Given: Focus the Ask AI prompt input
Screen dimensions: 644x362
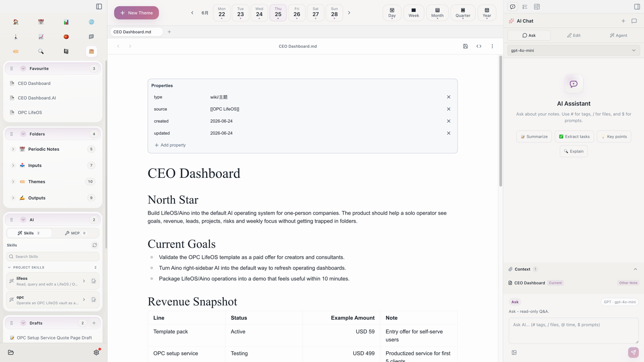Looking at the screenshot, I should pyautogui.click(x=573, y=331).
